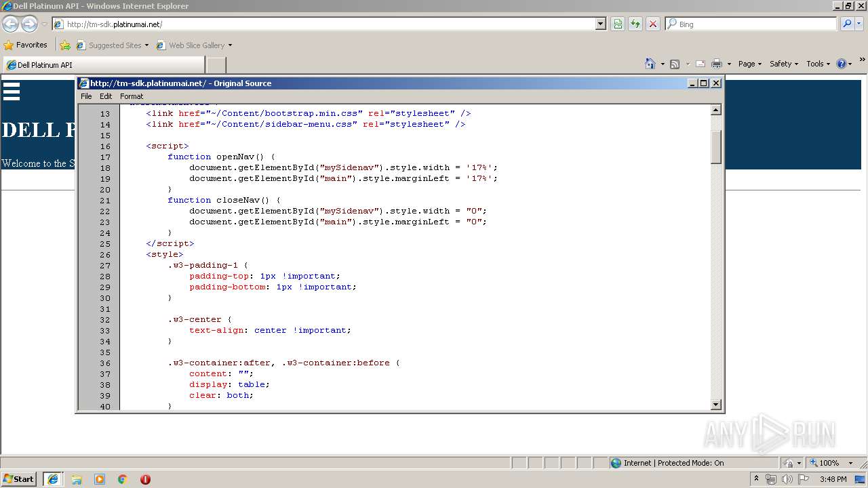Viewport: 868px width, 488px height.
Task: Click the red Opera-style taskbar icon
Action: click(x=145, y=479)
